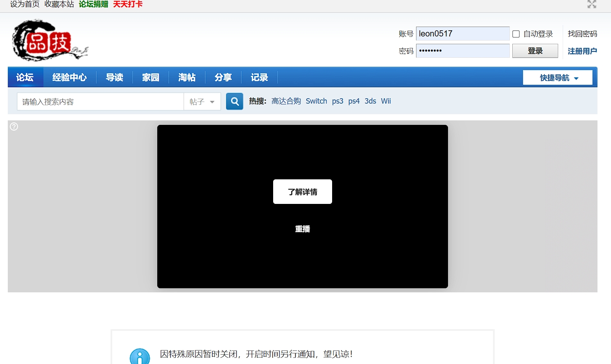The height and width of the screenshot is (364, 611).
Task: Open the 帖子 search type dropdown
Action: pos(202,102)
